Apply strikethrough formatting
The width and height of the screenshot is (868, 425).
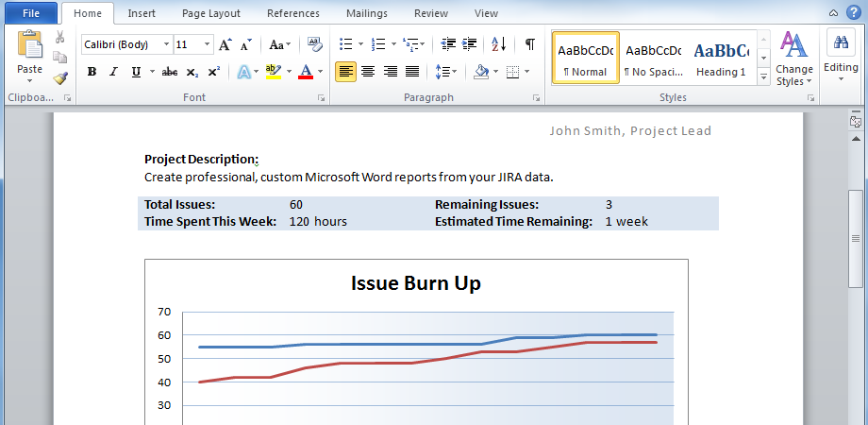(170, 72)
